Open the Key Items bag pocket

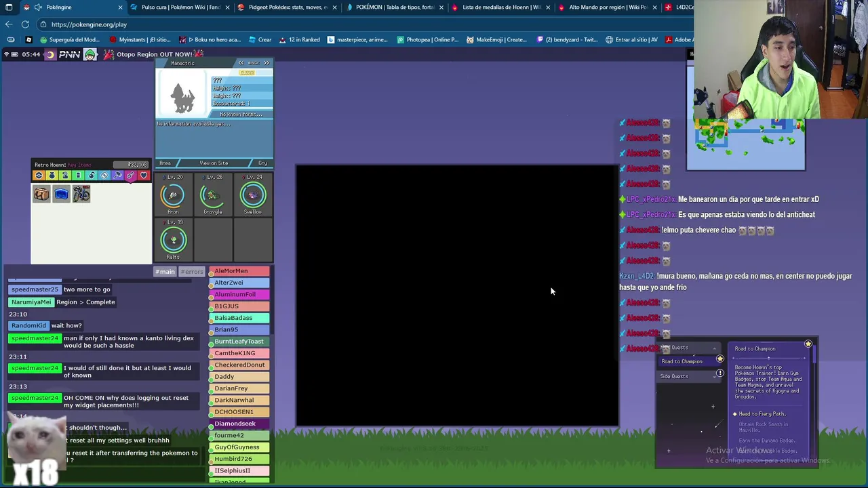(x=131, y=176)
